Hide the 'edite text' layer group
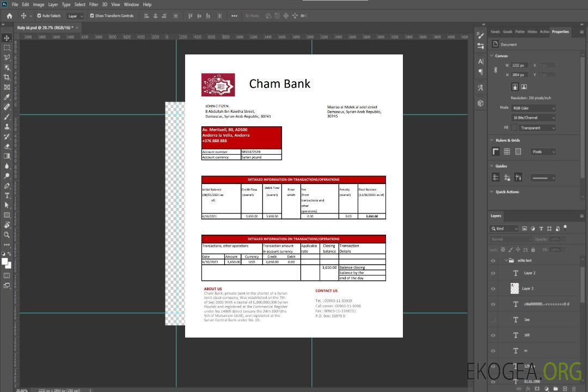The width and height of the screenshot is (588, 392). [x=493, y=261]
